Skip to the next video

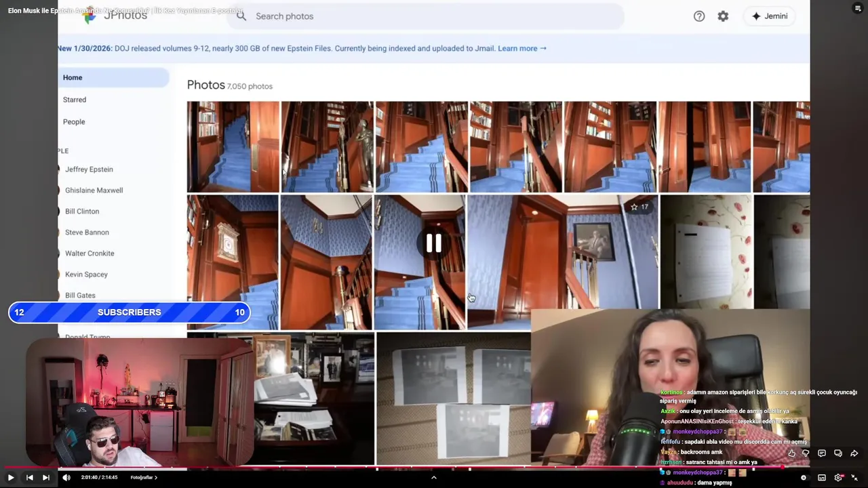45,477
